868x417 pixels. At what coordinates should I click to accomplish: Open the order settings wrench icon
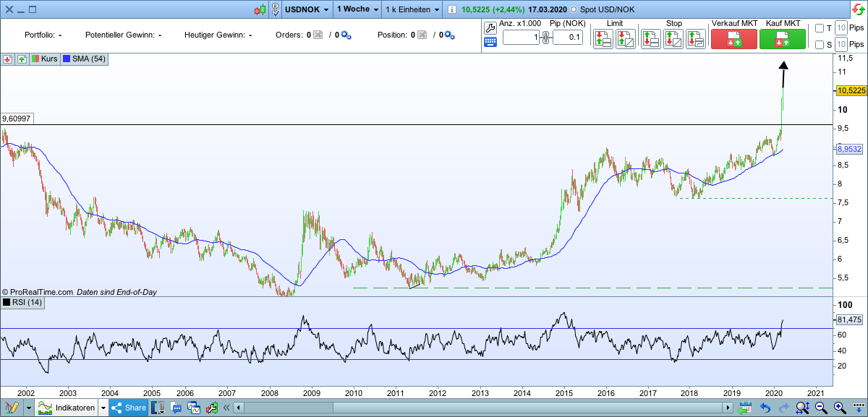(x=490, y=29)
